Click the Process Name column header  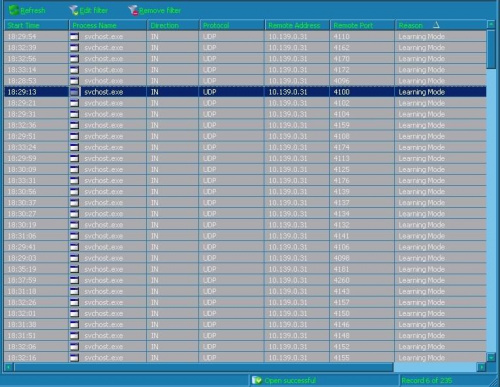click(108, 25)
